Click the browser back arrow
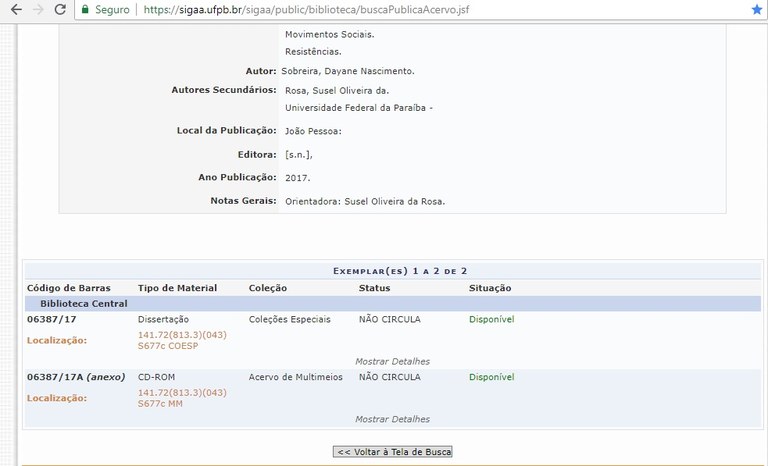Image resolution: width=768 pixels, height=466 pixels. 15,10
